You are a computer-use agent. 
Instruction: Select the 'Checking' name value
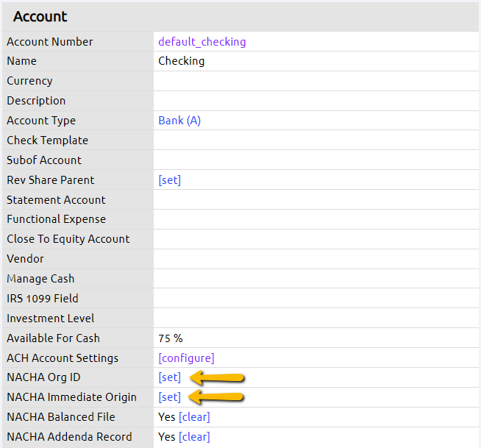tap(182, 61)
